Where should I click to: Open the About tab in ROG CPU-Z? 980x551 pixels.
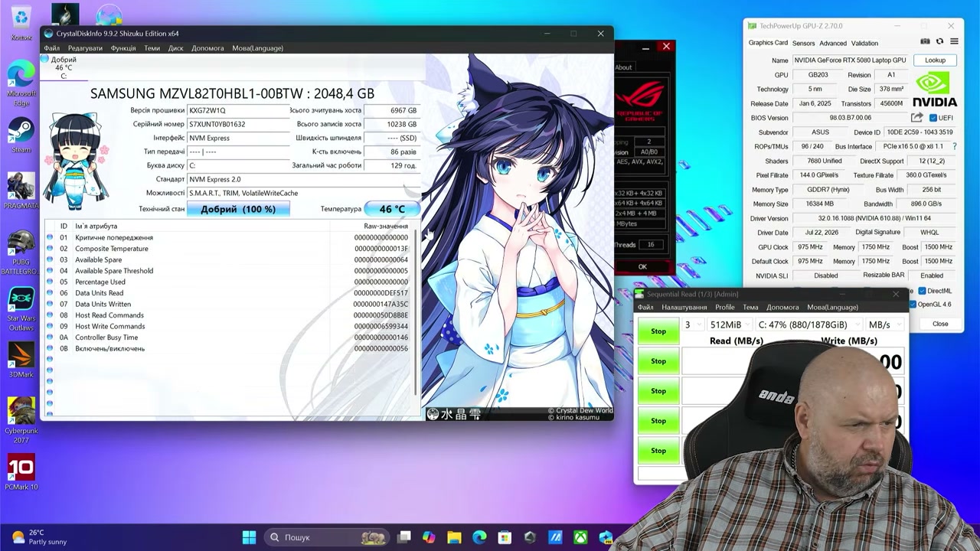[x=624, y=67]
